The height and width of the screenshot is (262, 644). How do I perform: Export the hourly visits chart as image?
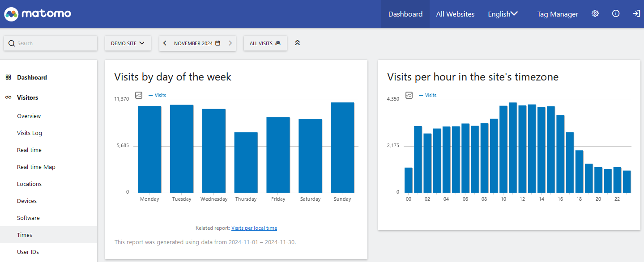click(409, 95)
